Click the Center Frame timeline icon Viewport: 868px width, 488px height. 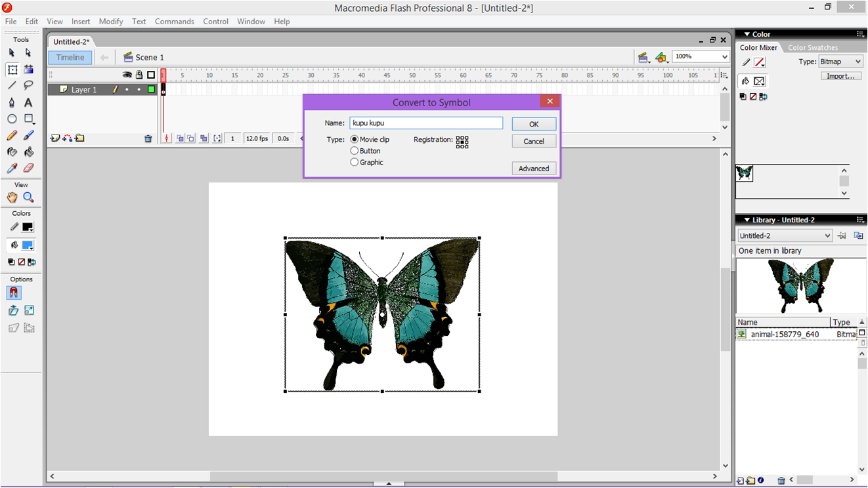click(167, 138)
